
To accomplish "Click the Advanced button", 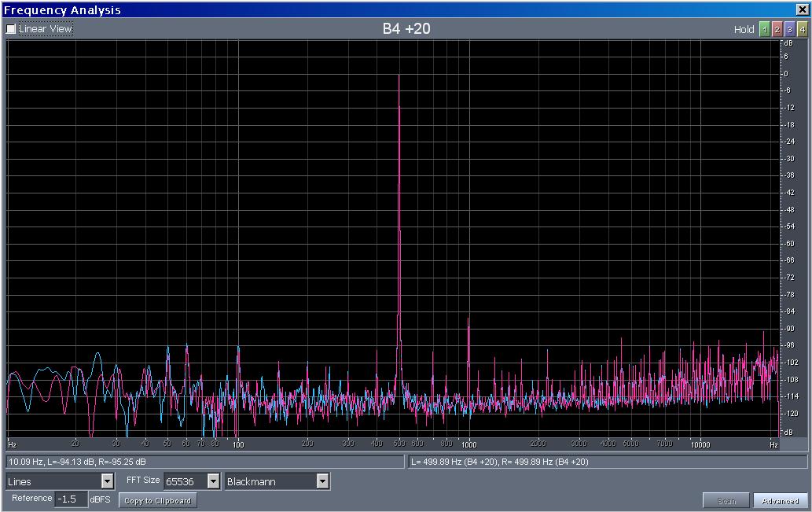I will coord(780,501).
